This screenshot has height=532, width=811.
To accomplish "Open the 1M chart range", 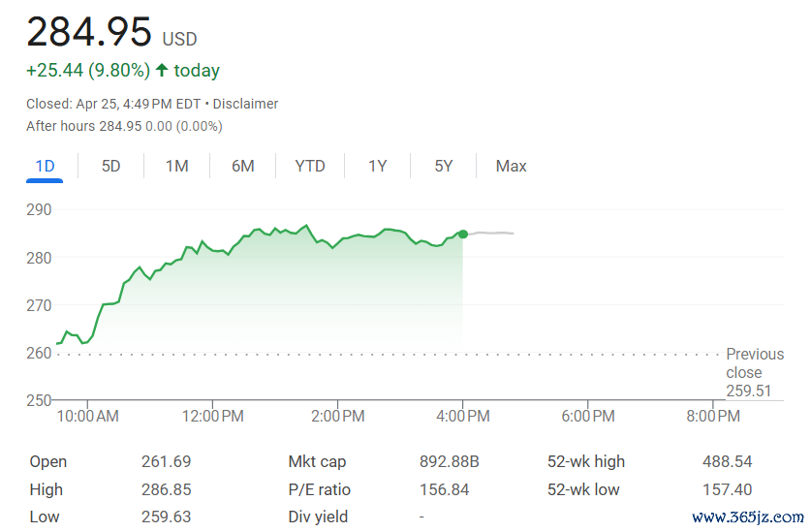I will (x=176, y=166).
